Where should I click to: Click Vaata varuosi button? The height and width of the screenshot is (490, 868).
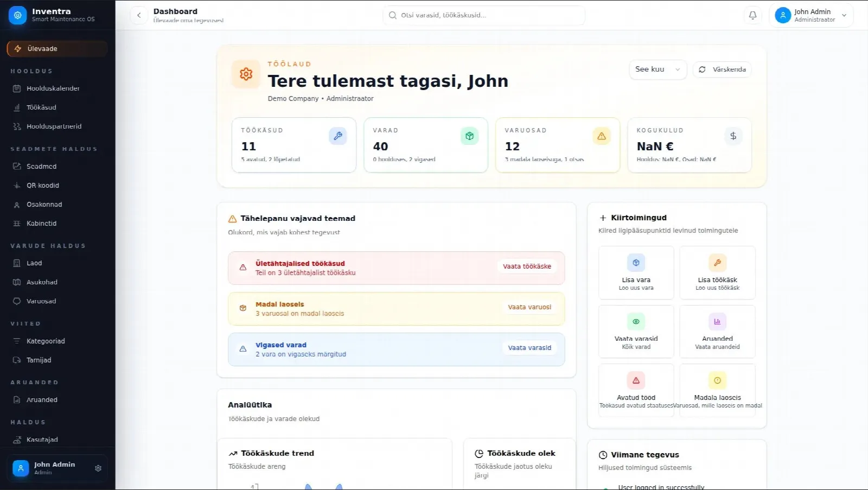529,307
